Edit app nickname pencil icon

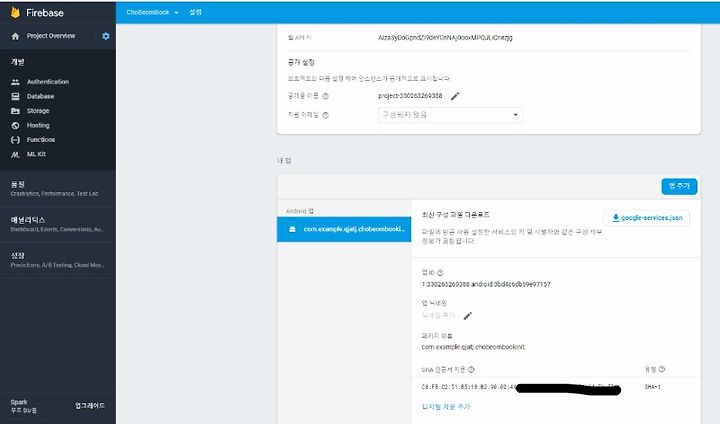point(467,316)
